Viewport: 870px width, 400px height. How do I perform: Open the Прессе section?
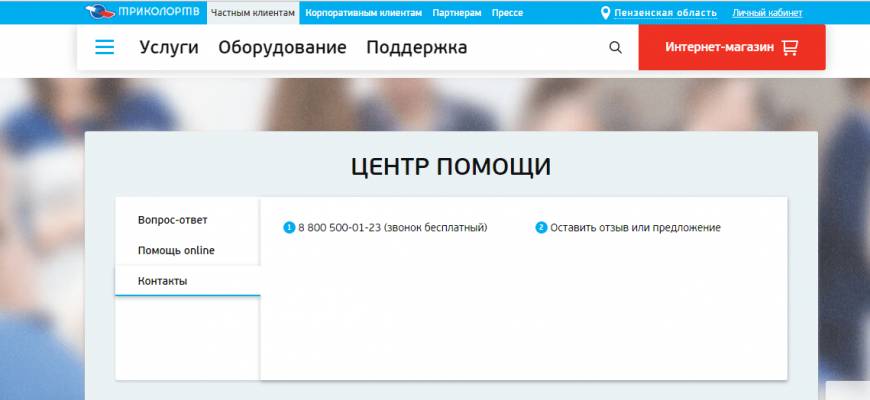click(x=507, y=12)
